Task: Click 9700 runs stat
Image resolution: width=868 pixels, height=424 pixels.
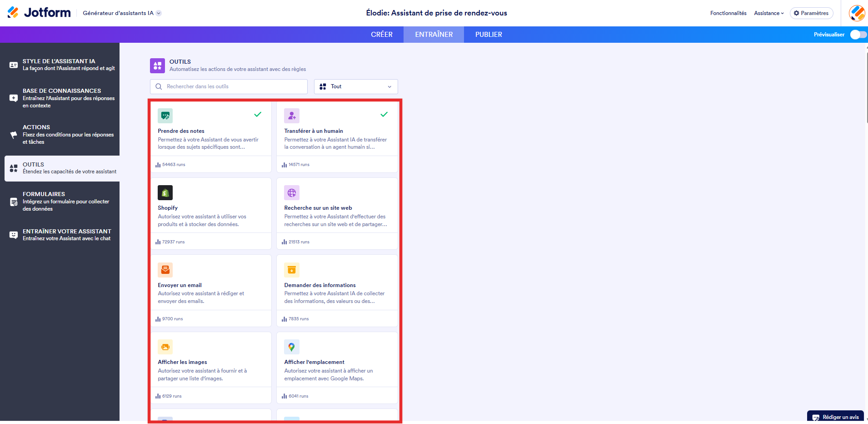Action: 169,319
